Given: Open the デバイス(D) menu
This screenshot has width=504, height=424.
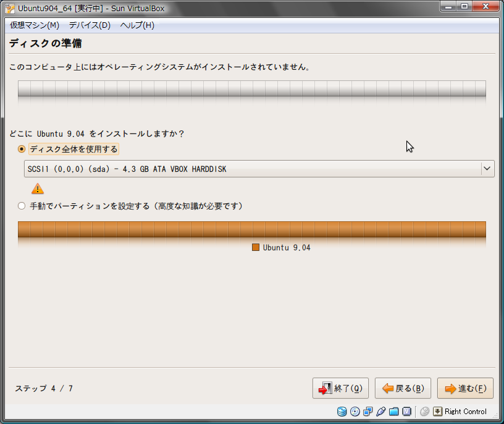Looking at the screenshot, I should (90, 25).
